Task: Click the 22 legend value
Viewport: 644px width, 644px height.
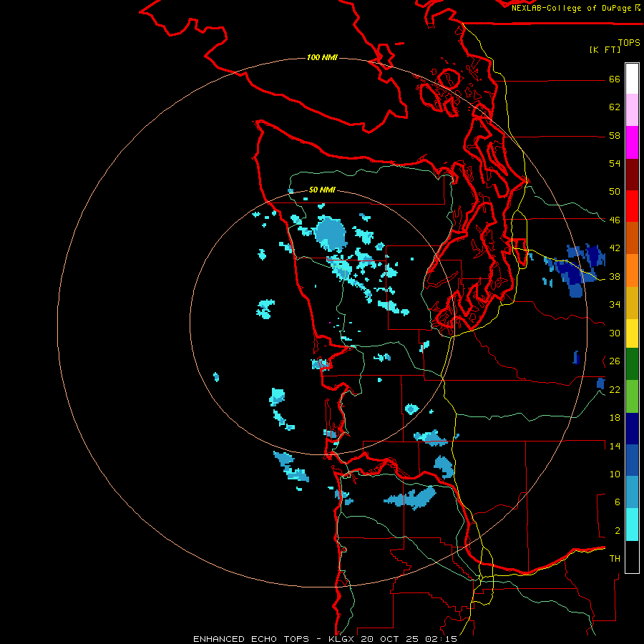Action: tap(615, 389)
